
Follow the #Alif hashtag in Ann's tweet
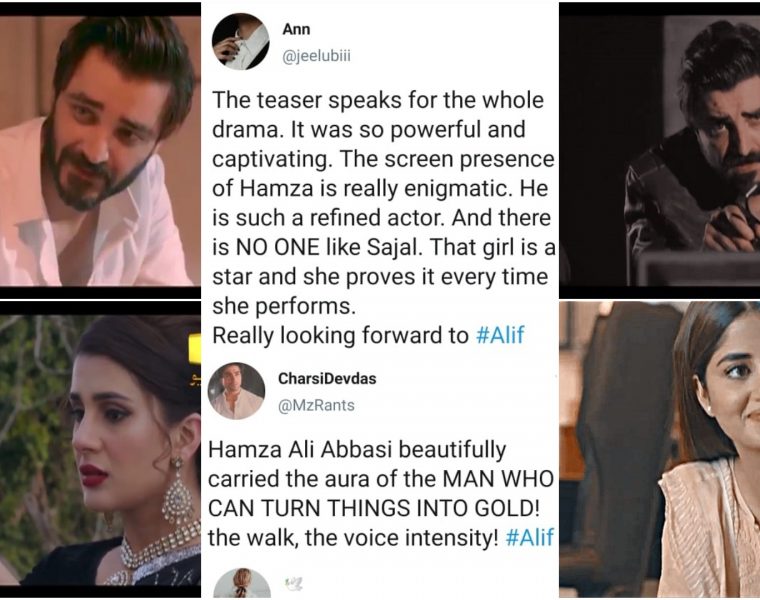[500, 335]
